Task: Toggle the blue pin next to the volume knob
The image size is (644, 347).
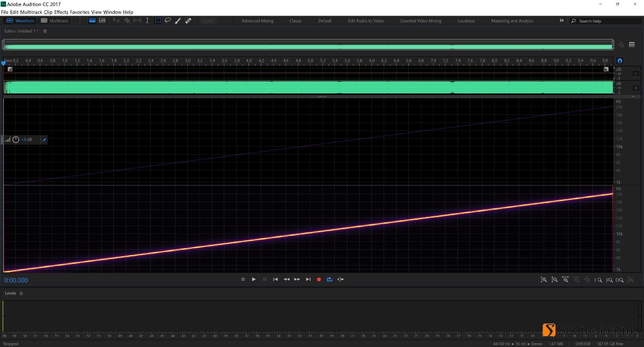Action: [x=43, y=140]
